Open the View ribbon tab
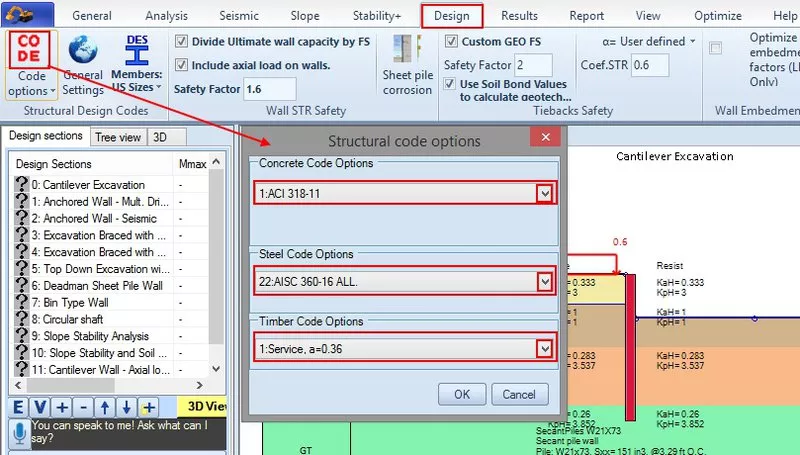Viewport: 800px width, 455px height. point(648,16)
